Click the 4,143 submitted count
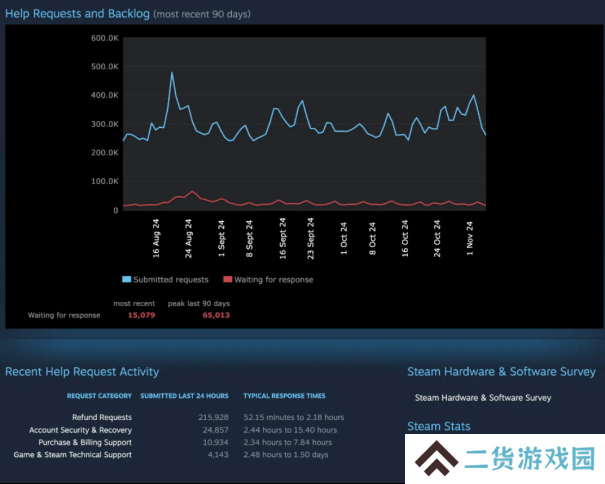Screen dimensions: 605x484 218,455
